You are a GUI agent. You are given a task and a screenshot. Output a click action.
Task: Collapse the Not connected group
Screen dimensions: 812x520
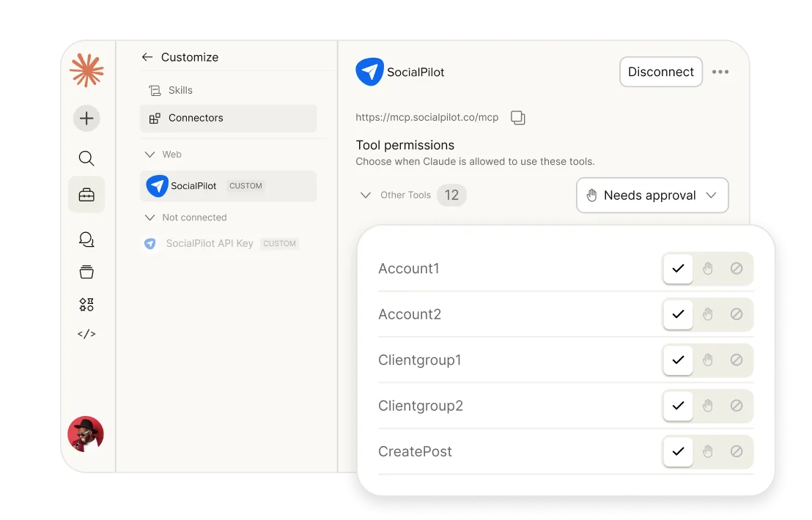(150, 218)
